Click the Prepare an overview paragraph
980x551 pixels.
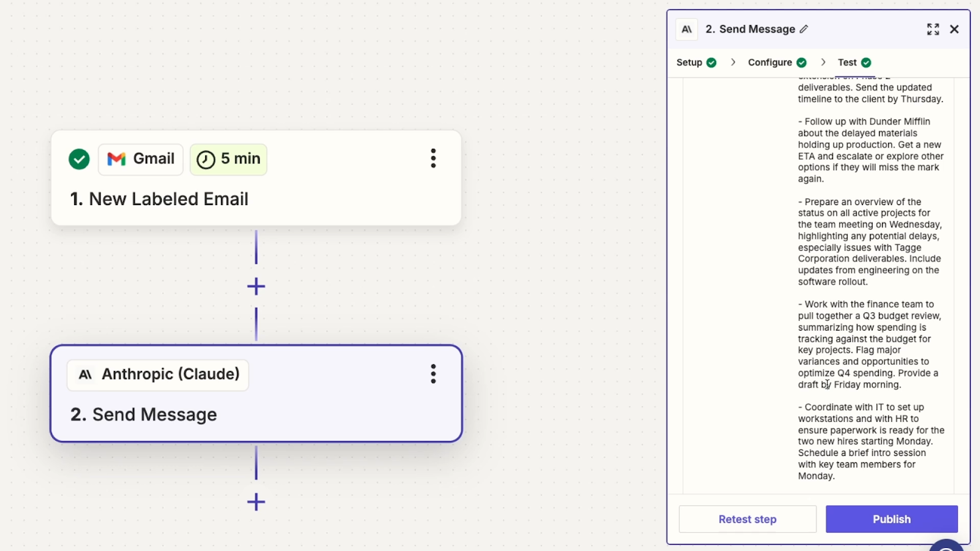(x=871, y=241)
